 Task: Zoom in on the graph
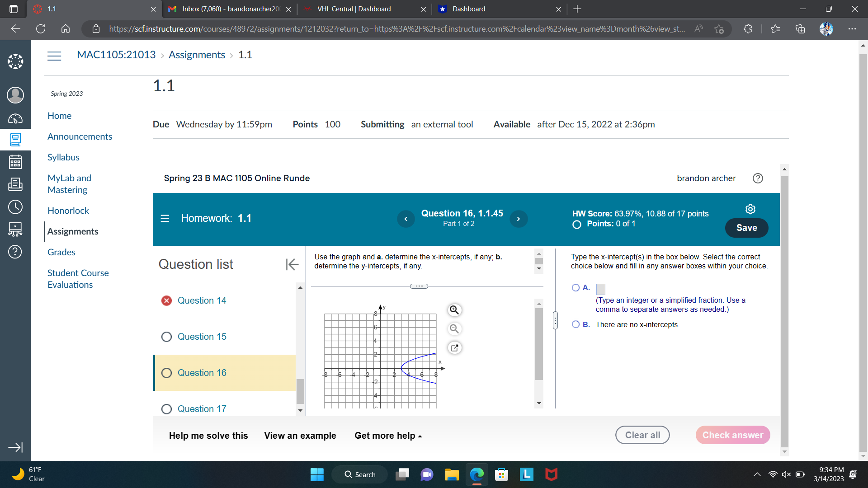[454, 310]
